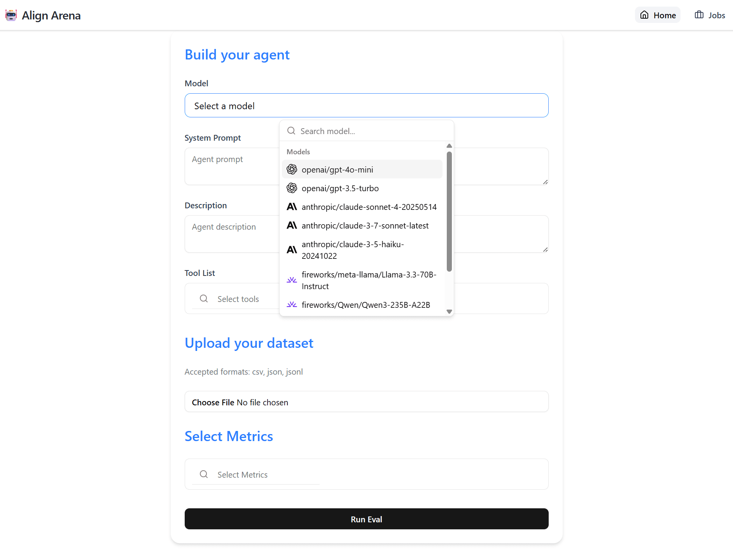Click the Jobs briefcase icon

pyautogui.click(x=699, y=15)
